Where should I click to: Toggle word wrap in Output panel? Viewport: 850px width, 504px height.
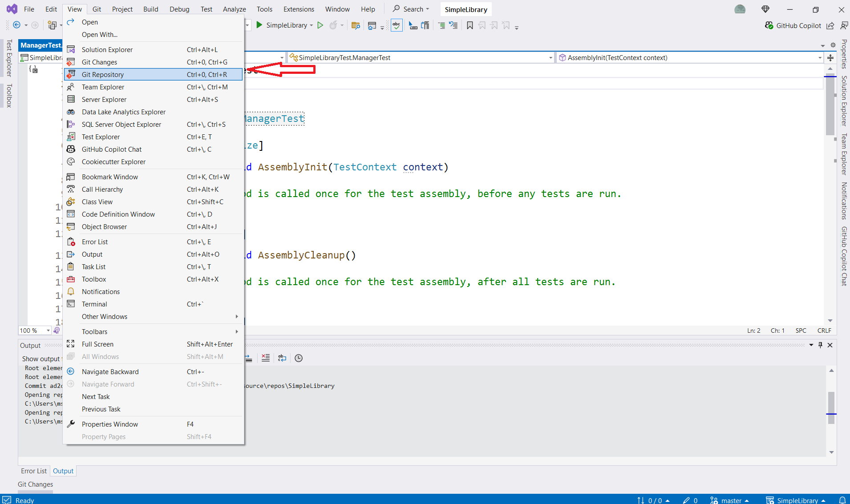282,358
